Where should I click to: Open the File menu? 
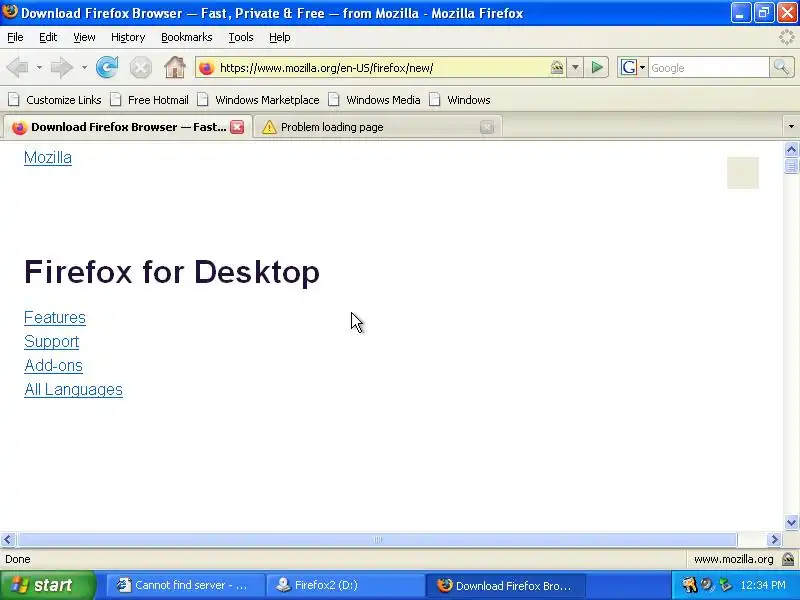[x=15, y=37]
